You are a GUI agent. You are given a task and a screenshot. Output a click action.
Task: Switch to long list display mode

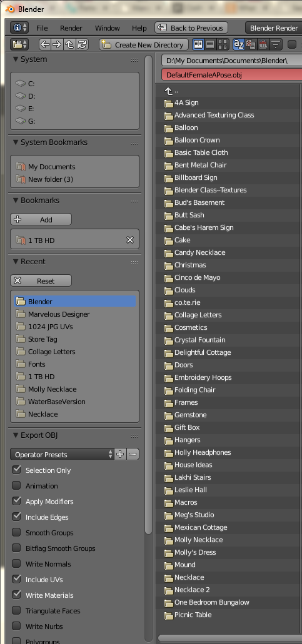point(210,44)
